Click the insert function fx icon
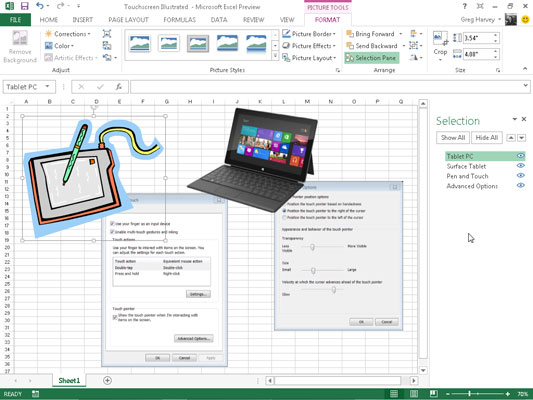 [118, 87]
